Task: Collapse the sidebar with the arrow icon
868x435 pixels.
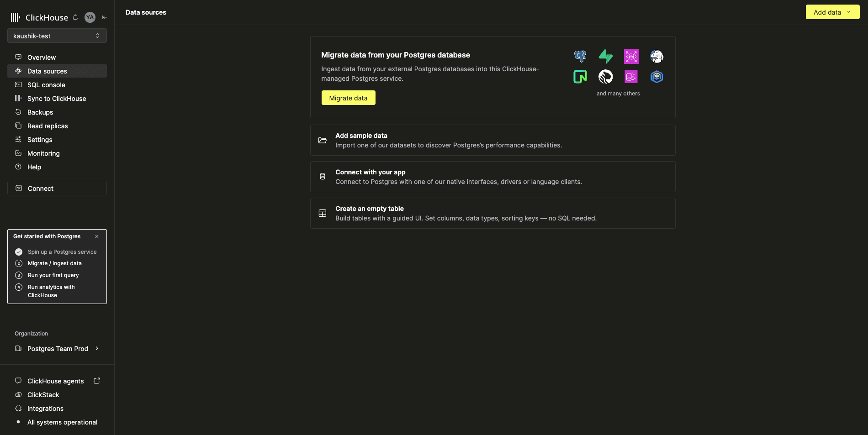Action: point(105,17)
